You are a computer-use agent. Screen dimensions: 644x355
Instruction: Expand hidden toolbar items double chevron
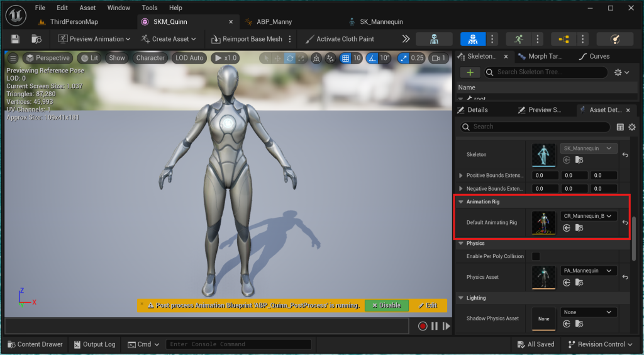coord(406,39)
